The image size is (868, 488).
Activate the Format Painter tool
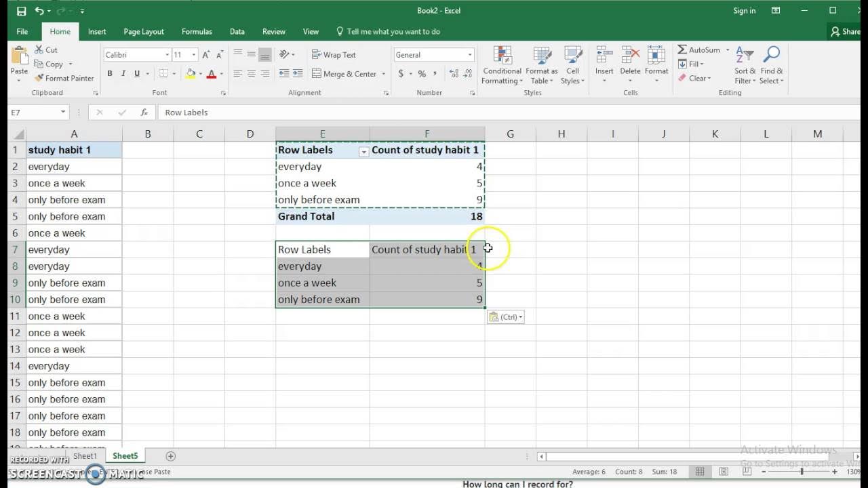pos(64,78)
